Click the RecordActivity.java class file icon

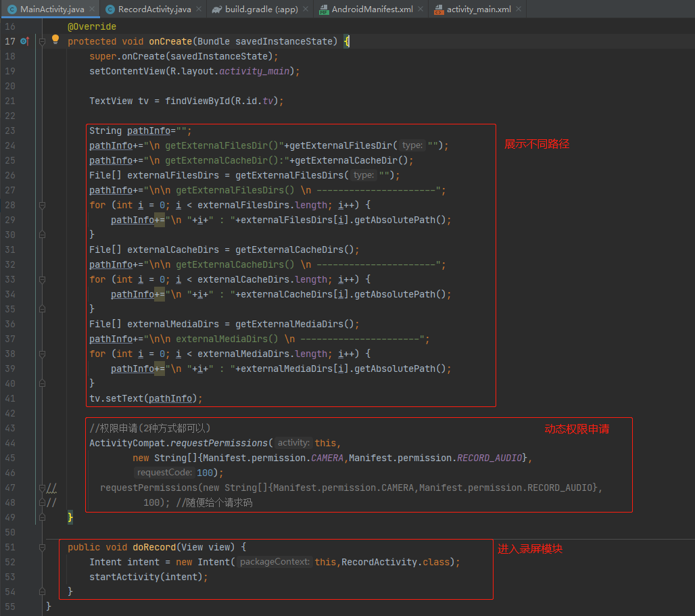[110, 9]
